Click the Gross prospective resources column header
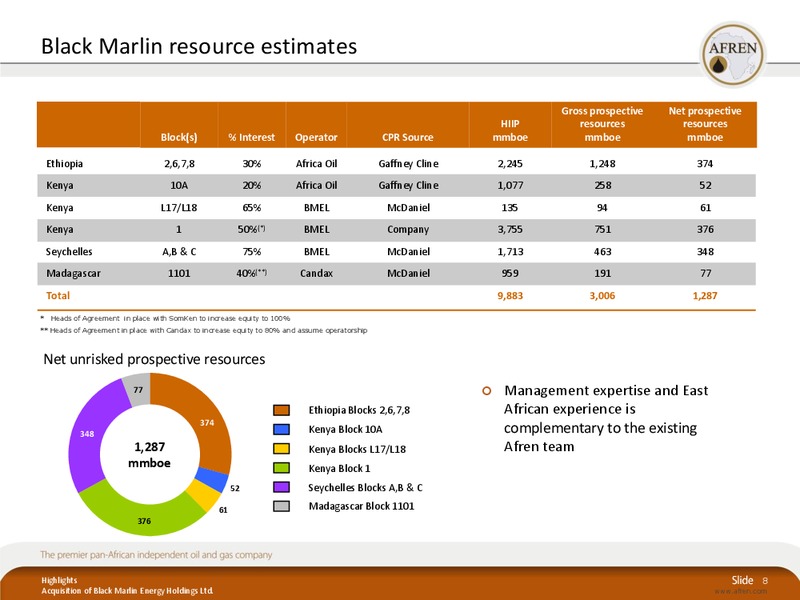The height and width of the screenshot is (600, 800). point(603,124)
